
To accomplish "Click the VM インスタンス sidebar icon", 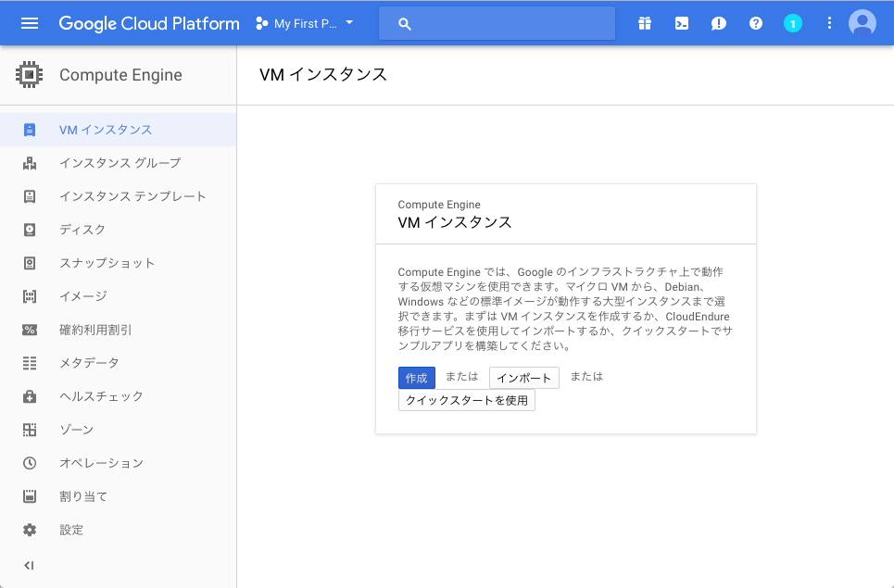I will point(29,130).
